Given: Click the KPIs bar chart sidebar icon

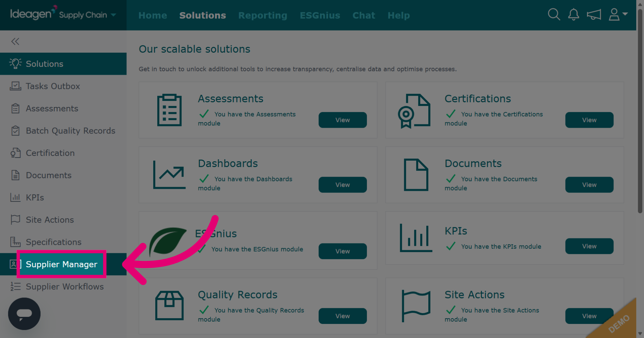Looking at the screenshot, I should (15, 198).
